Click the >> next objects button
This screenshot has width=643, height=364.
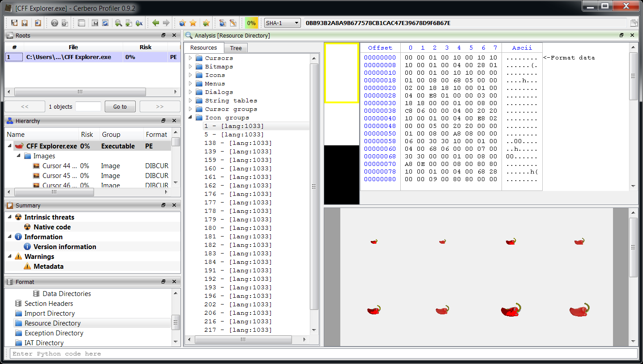click(x=160, y=106)
